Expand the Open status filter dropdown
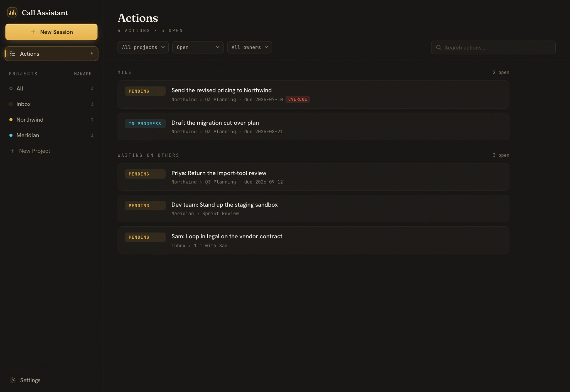570x392 pixels. 198,47
